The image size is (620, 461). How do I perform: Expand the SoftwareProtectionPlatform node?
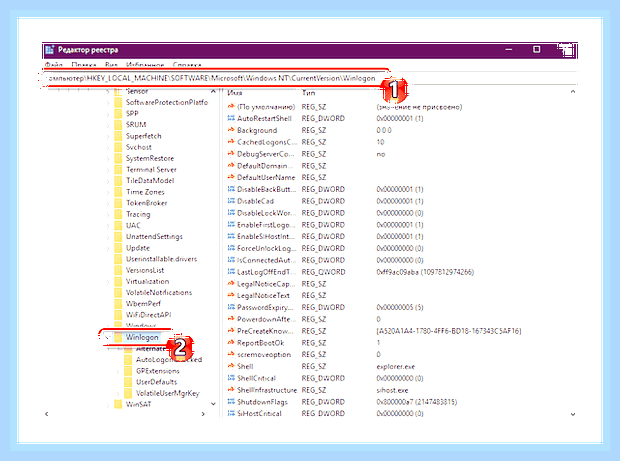point(108,102)
